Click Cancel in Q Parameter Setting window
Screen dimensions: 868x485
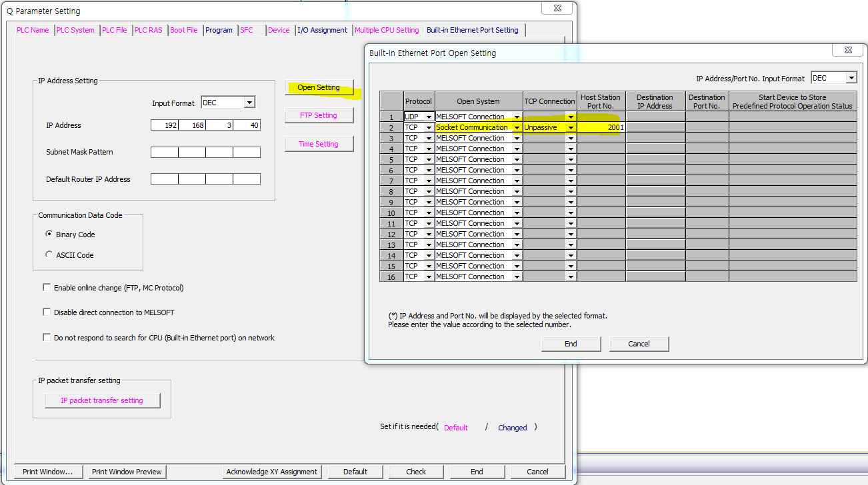pyautogui.click(x=537, y=472)
